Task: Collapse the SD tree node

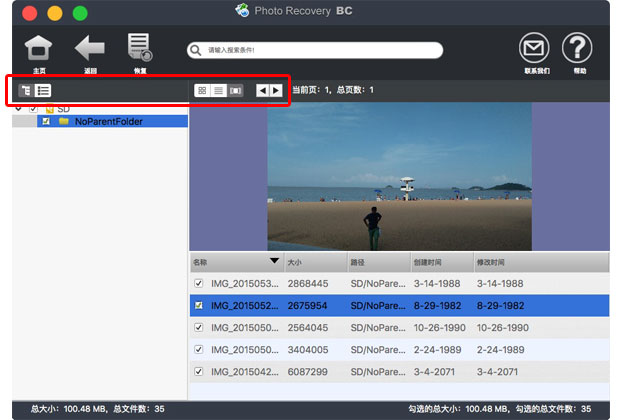Action: coord(19,109)
